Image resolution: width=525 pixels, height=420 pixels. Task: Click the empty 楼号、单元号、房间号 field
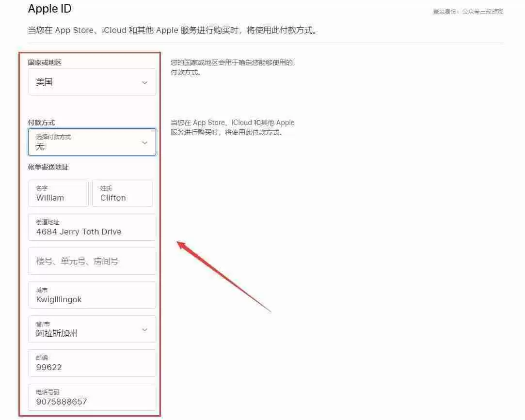point(92,261)
